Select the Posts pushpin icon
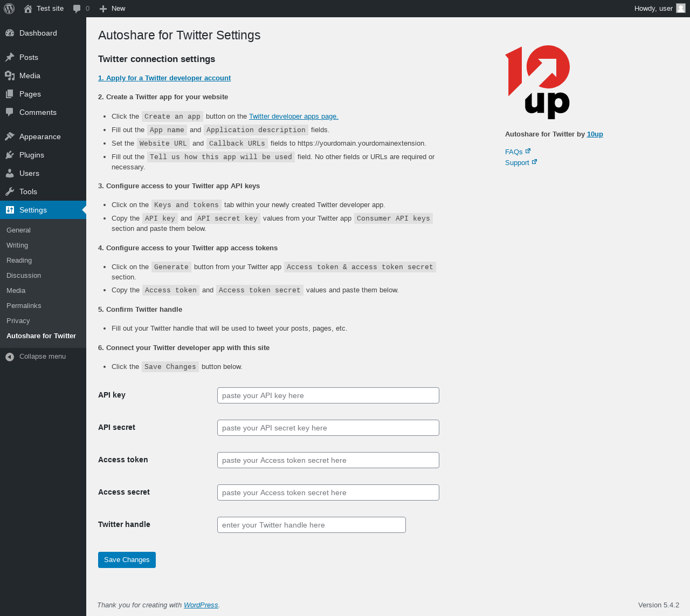Screen dimensions: 690x616 point(10,57)
